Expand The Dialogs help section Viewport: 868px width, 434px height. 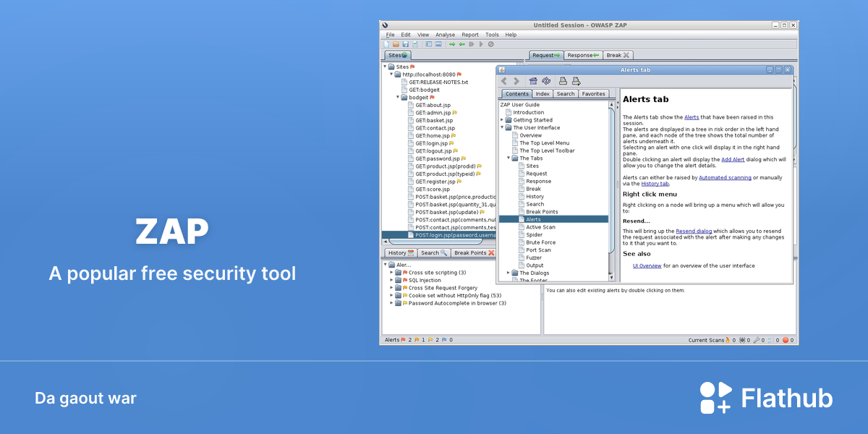coord(509,273)
